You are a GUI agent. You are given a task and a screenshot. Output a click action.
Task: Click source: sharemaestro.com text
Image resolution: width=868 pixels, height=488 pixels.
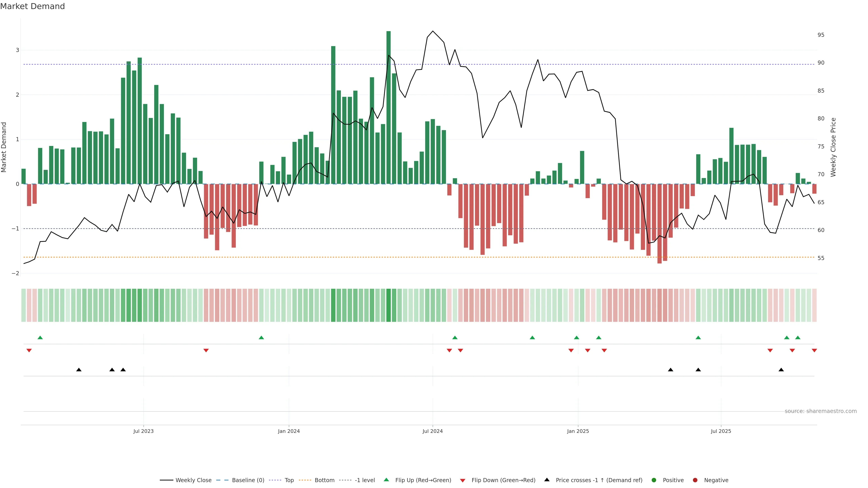pos(821,411)
